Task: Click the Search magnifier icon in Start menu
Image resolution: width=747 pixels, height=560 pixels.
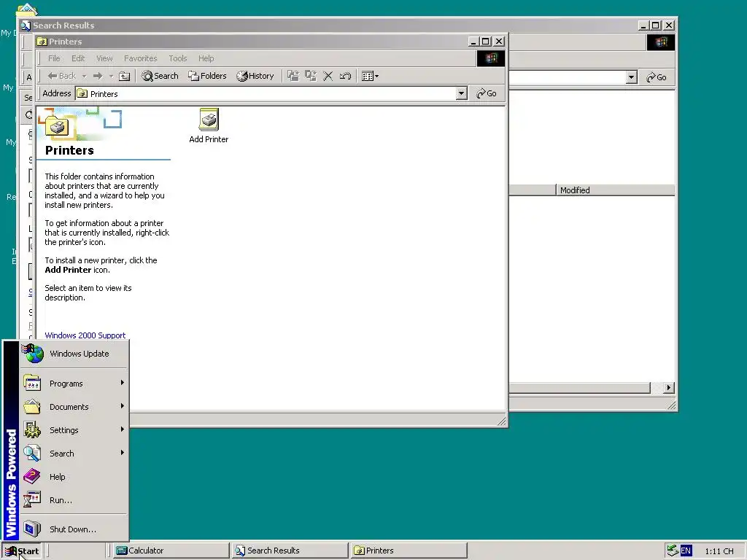Action: click(x=32, y=453)
